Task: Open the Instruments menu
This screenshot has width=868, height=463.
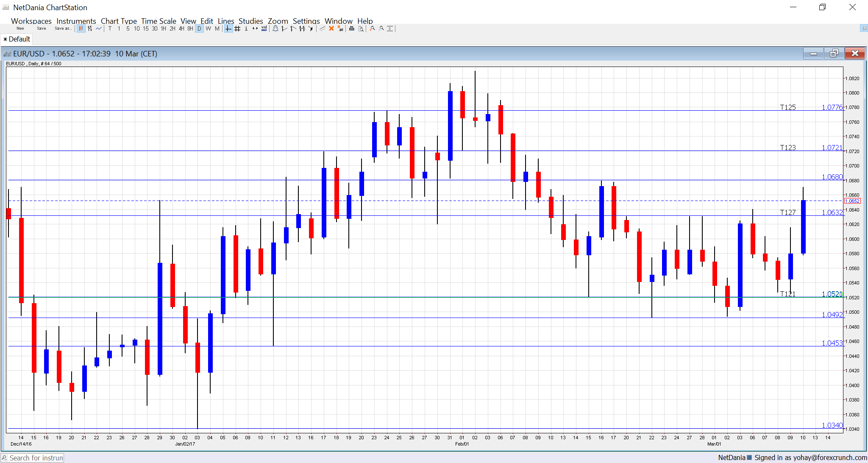Action: [76, 21]
